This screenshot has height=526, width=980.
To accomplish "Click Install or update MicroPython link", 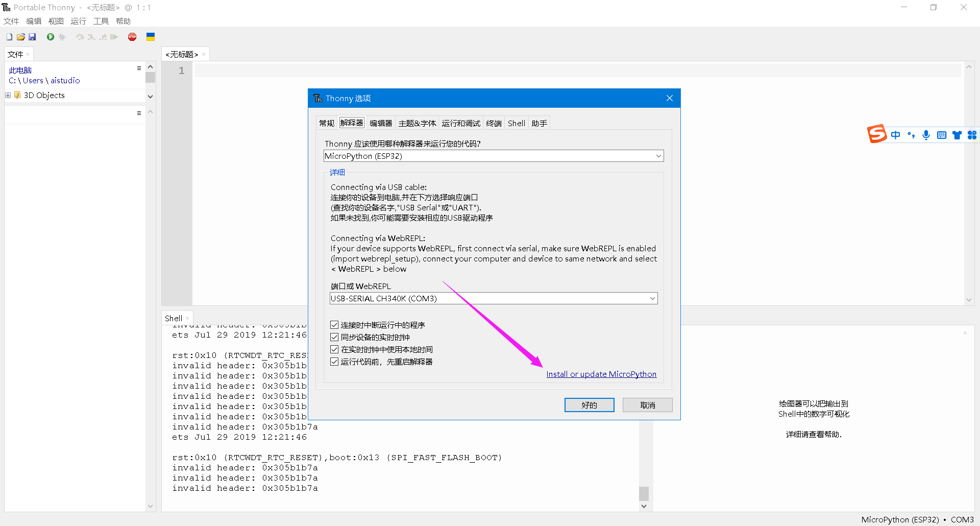I will point(601,374).
